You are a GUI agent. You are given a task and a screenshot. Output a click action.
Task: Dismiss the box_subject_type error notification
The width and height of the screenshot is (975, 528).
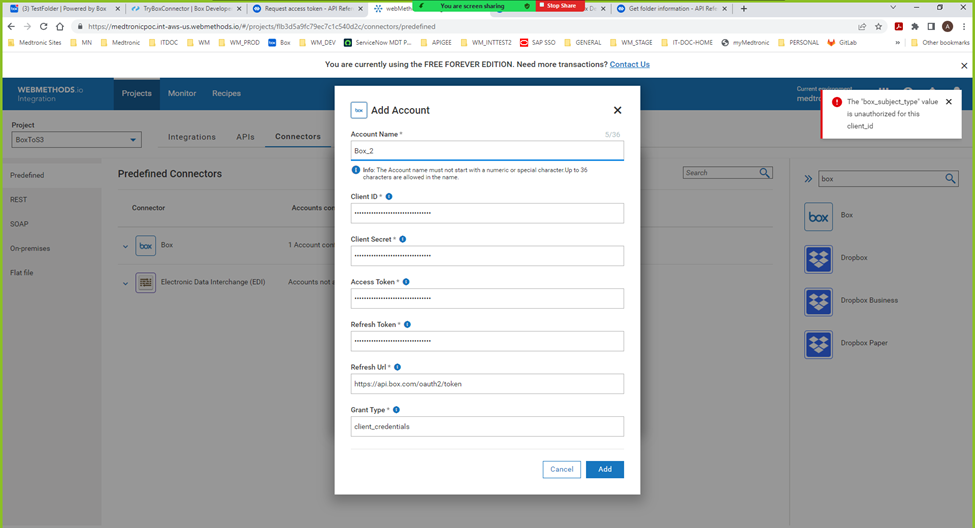pos(949,101)
